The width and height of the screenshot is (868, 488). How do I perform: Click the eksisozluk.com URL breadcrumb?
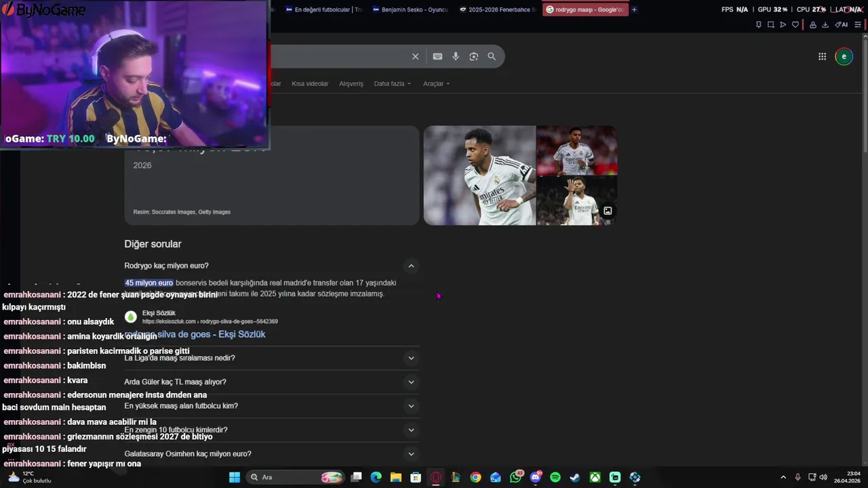210,321
